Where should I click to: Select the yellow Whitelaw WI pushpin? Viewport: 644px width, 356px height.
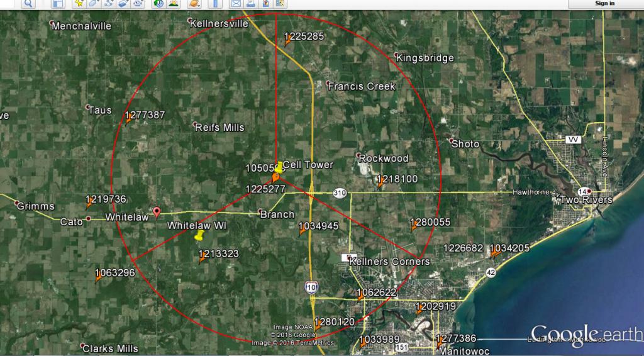[x=199, y=236]
